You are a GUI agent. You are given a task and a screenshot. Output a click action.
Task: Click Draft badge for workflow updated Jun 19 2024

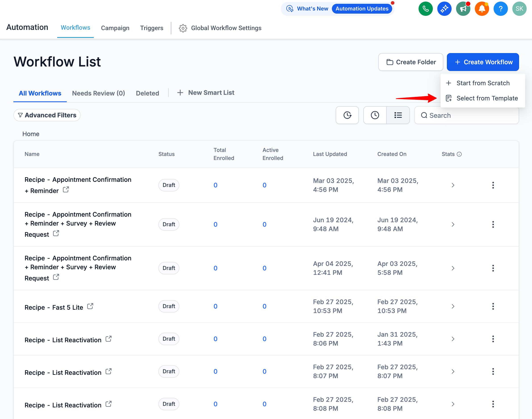click(x=169, y=224)
